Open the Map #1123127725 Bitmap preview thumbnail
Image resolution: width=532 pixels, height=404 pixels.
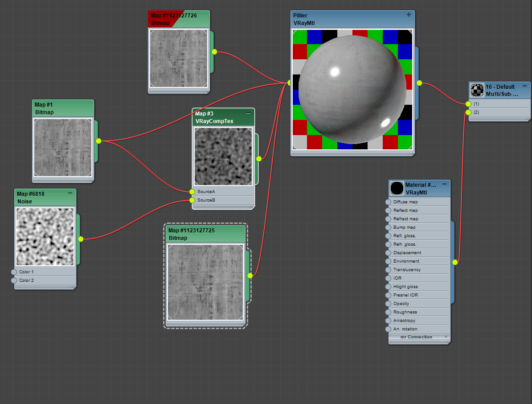[205, 282]
